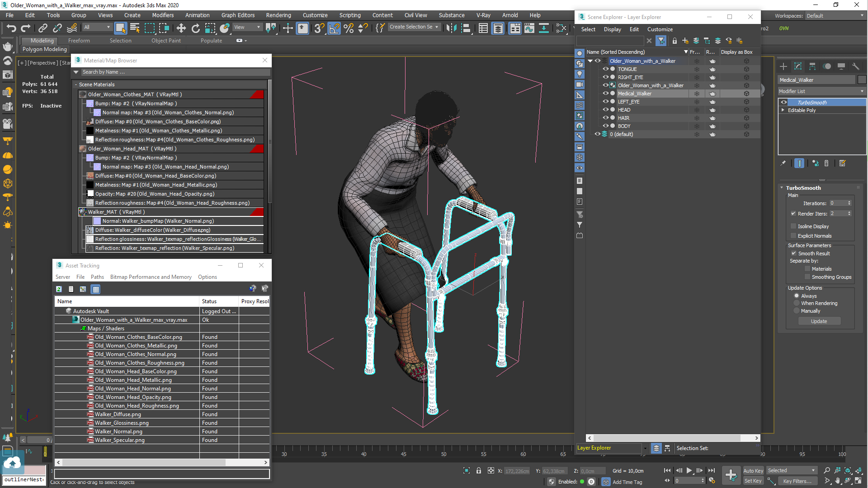Viewport: 868px width, 488px height.
Task: Open the Layer Explorer stack icon at bottom
Action: (656, 448)
